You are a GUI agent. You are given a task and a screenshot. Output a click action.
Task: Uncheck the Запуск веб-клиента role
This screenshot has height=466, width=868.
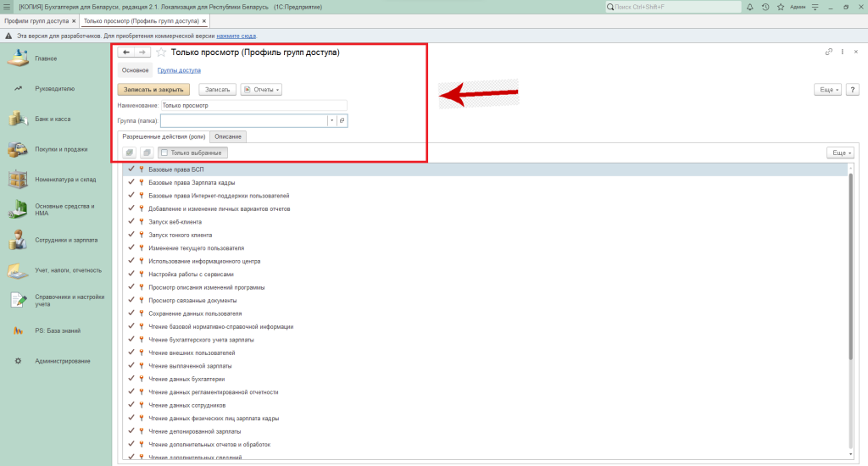131,222
